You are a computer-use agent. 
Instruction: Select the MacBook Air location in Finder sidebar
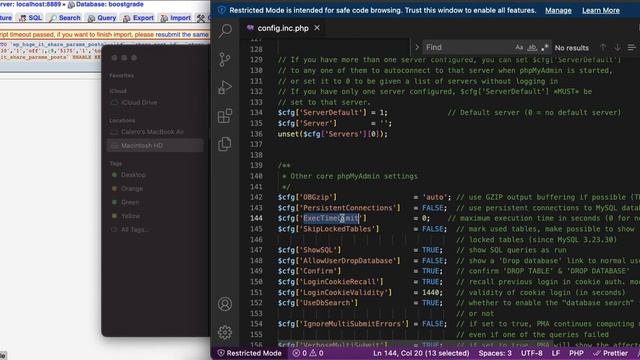coord(152,132)
